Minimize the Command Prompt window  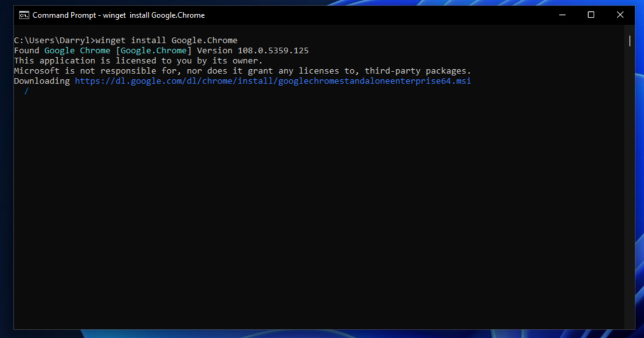pos(562,15)
